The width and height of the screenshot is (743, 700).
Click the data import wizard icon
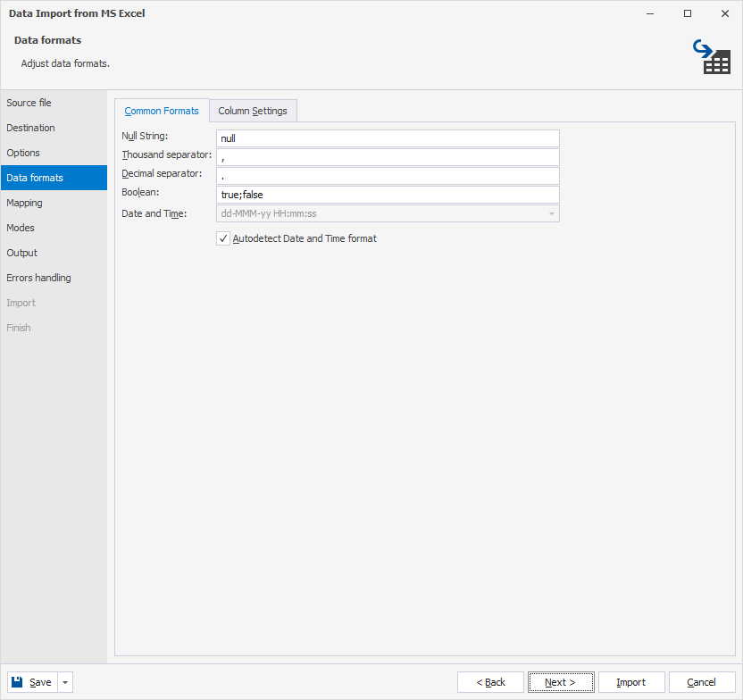pos(712,57)
